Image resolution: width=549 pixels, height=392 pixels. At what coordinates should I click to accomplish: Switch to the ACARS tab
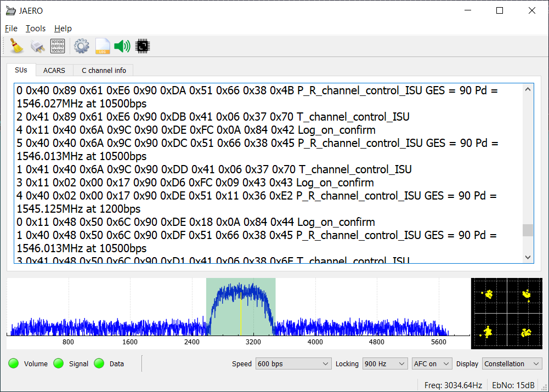(x=54, y=70)
